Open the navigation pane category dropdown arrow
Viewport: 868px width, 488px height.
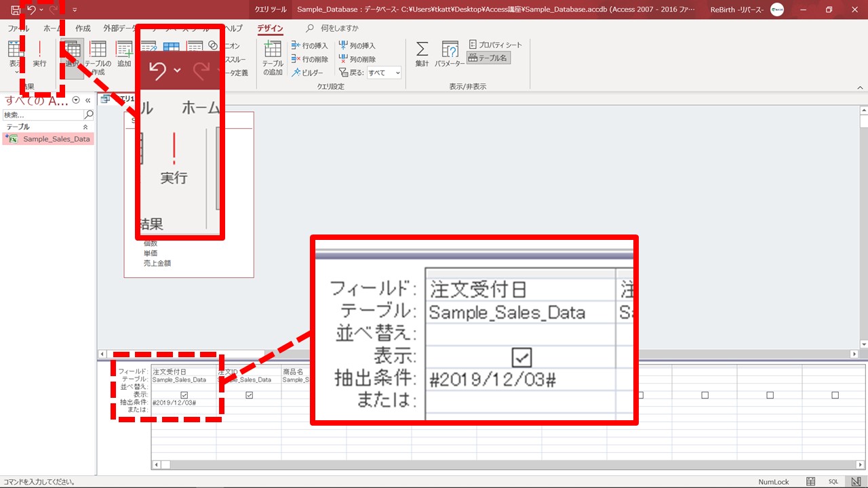(76, 100)
